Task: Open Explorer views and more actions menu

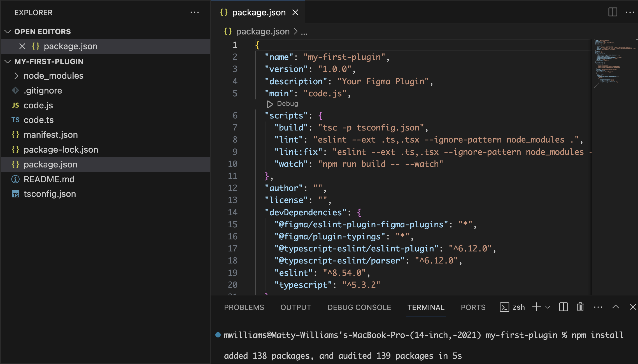Action: (194, 12)
